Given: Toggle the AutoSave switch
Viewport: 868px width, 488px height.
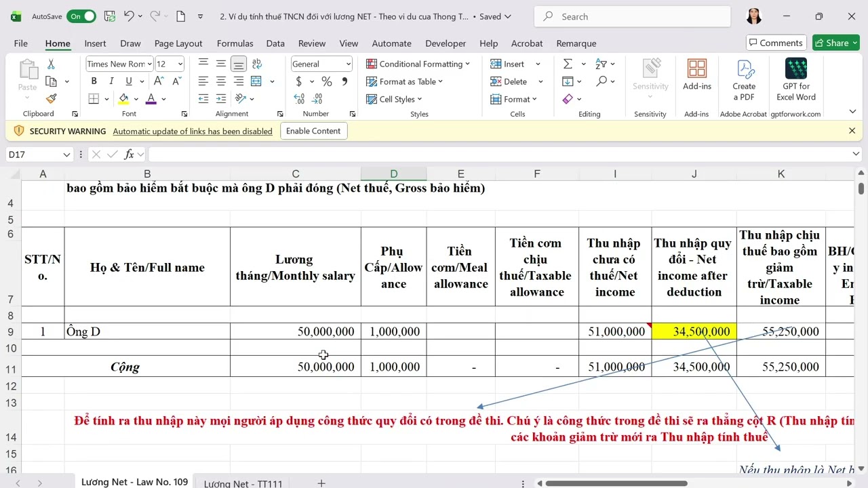Looking at the screenshot, I should click(81, 16).
